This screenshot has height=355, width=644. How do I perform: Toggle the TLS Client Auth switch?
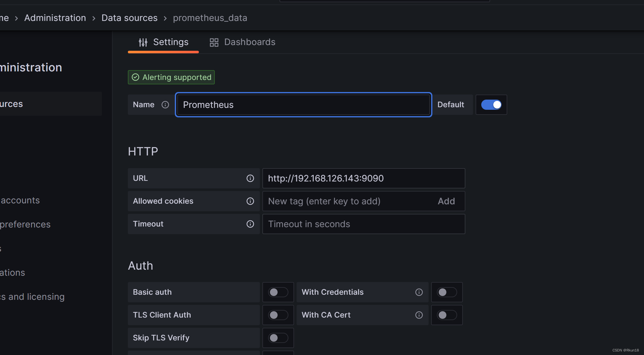277,315
